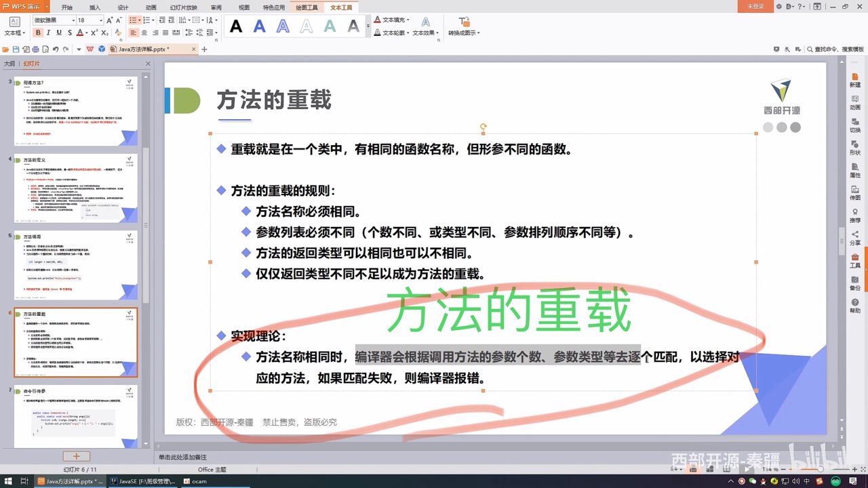The width and height of the screenshot is (868, 488).
Task: Switch to the 大纲 (Outline) panel tab
Action: coord(9,63)
